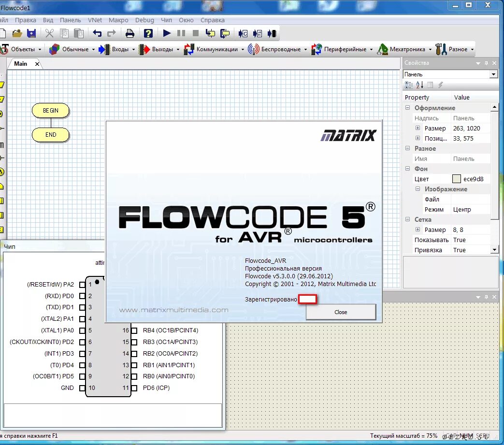Screen dimensions: 504x445
Task: Pin the Свойства panel
Action: 486,63
